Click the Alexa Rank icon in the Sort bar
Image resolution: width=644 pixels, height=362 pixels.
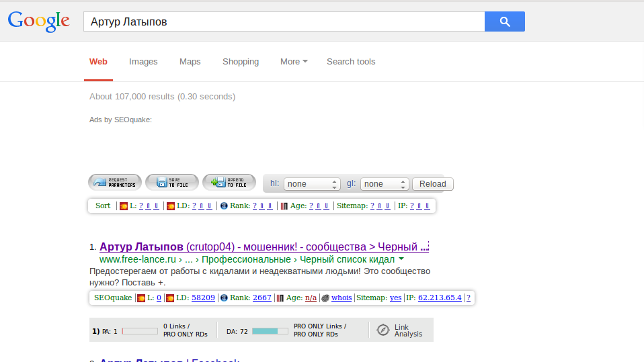224,206
